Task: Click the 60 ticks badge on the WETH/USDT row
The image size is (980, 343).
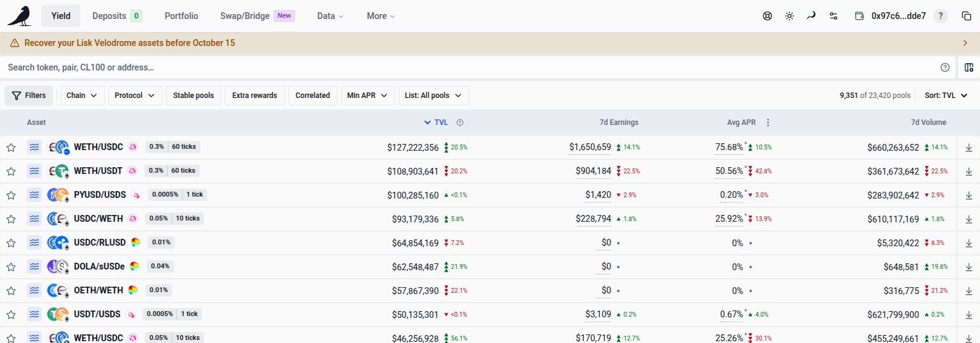Action: point(183,170)
